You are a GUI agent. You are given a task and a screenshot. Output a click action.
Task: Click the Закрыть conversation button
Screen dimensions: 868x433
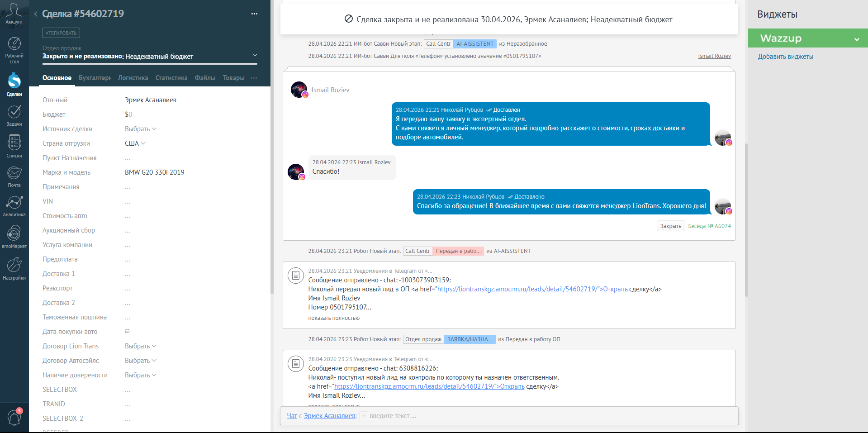(x=670, y=226)
